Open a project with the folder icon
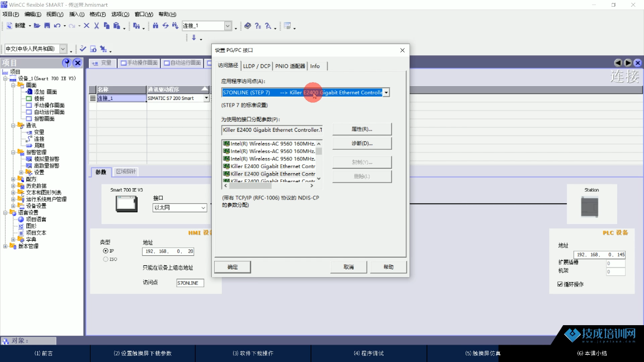 37,26
